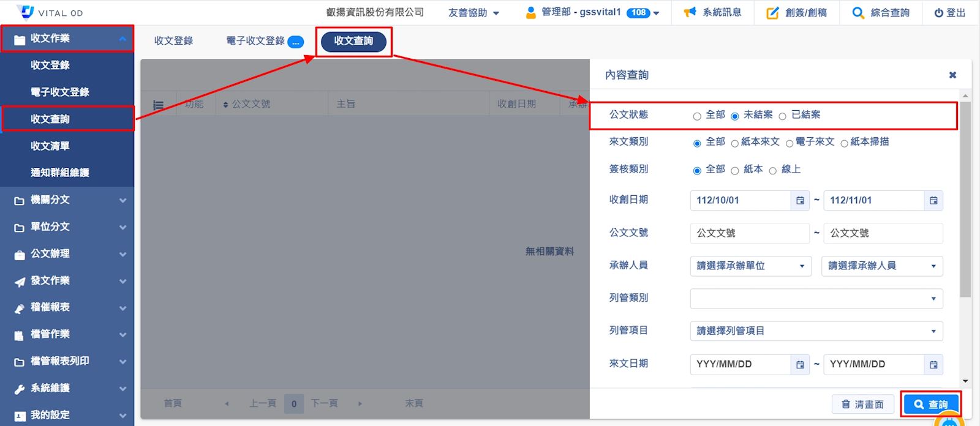Select 已結案 radio button
The image size is (980, 426).
[x=782, y=116]
